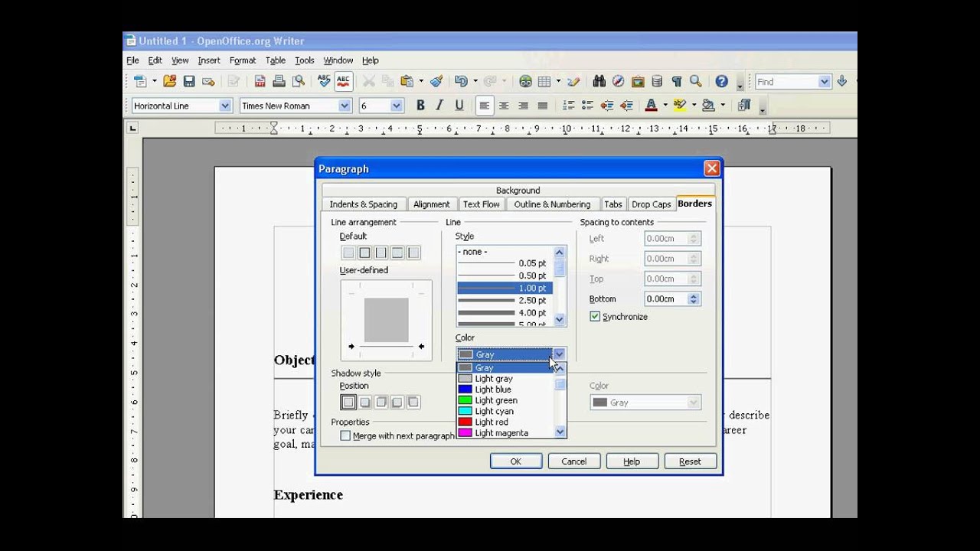Toggle Numbering list icon
The height and width of the screenshot is (551, 980).
(x=568, y=106)
